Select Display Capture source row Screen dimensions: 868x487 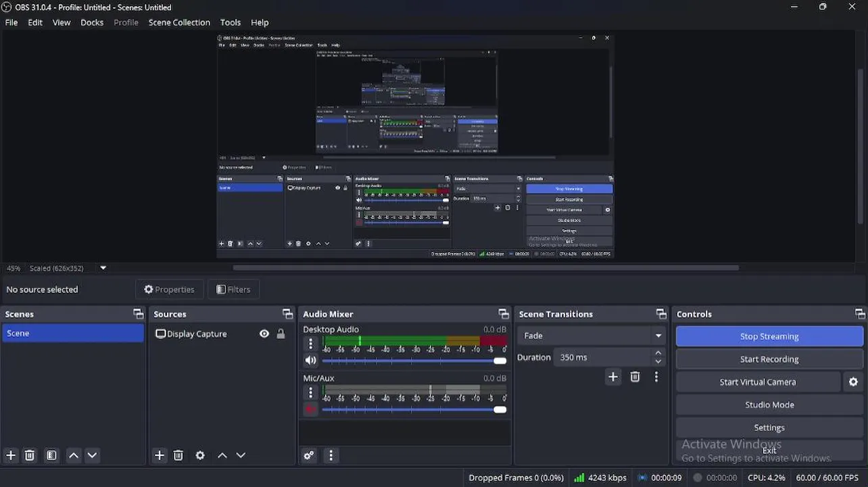coord(221,333)
